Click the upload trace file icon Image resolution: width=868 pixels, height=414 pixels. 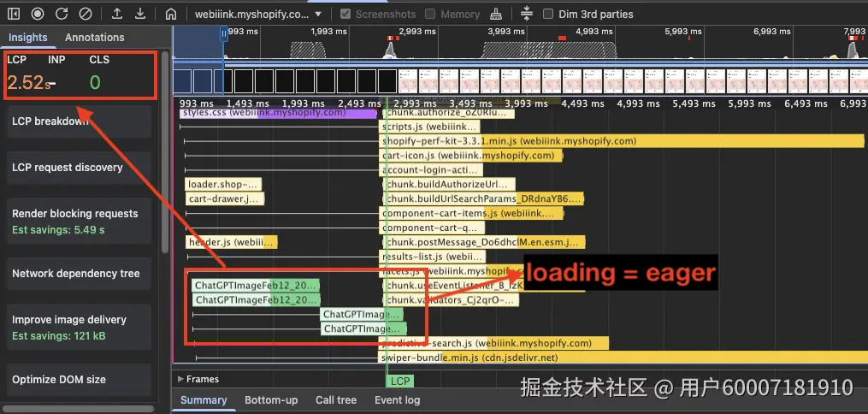[x=117, y=14]
